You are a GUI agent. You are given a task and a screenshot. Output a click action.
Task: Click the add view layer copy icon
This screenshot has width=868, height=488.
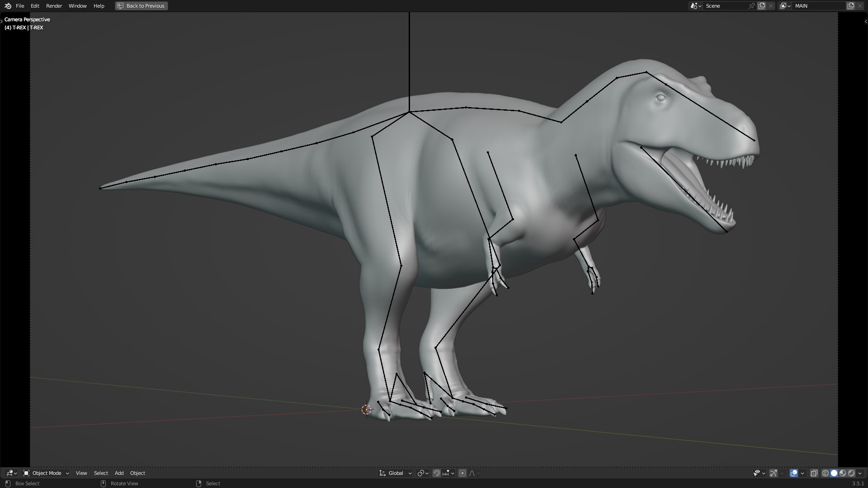point(851,6)
